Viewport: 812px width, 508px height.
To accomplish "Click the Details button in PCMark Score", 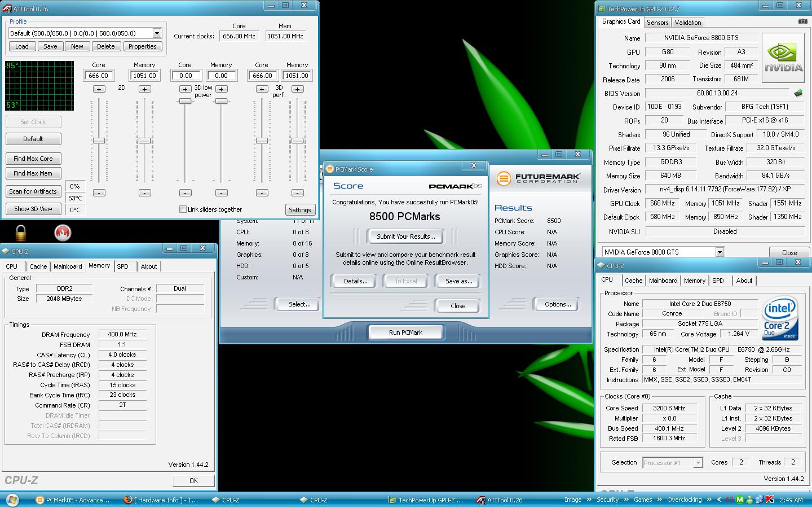I will pyautogui.click(x=355, y=281).
